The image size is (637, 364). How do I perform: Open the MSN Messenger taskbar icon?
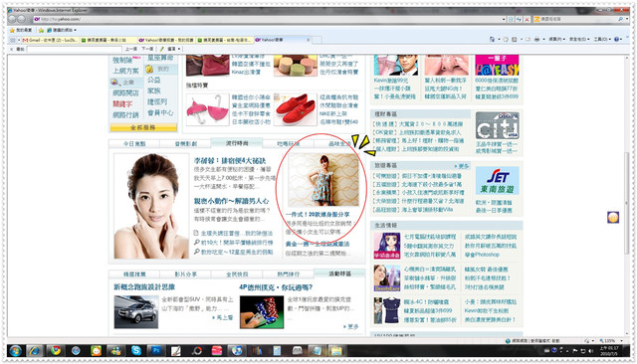click(x=115, y=351)
